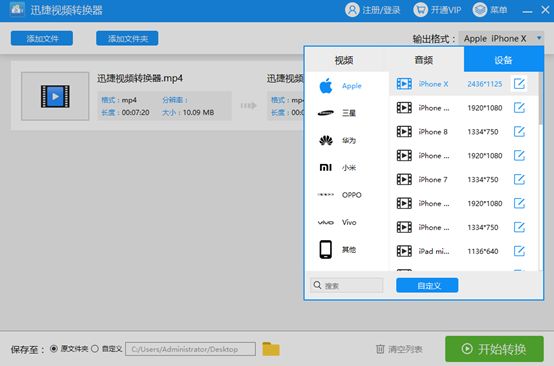Viewport: 554px width, 366px height.
Task: Click film icon of iPhone X row
Action: pyautogui.click(x=404, y=84)
